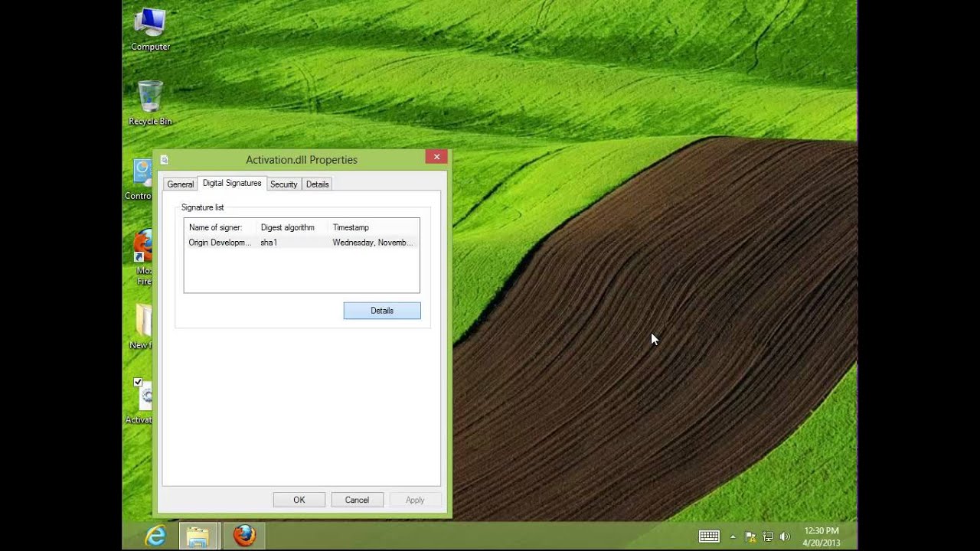This screenshot has height=551, width=980.
Task: Close the Activation.dll Properties dialog
Action: click(436, 157)
